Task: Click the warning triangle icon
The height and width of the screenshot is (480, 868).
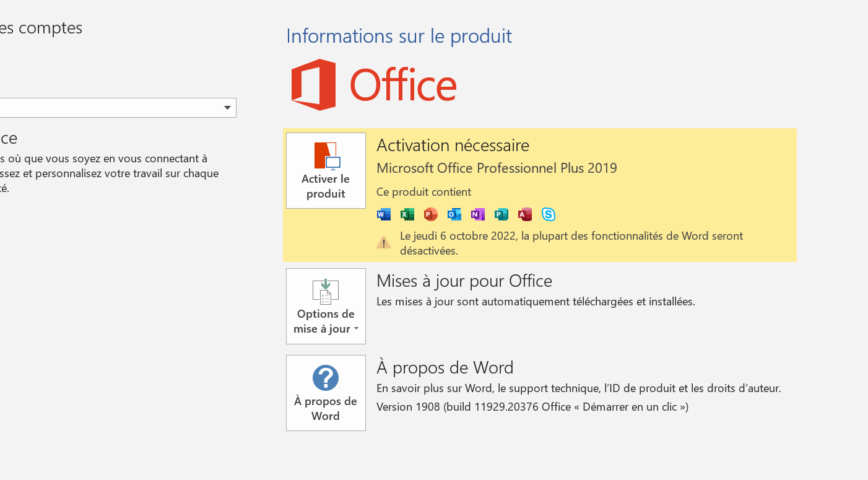Action: pyautogui.click(x=384, y=243)
